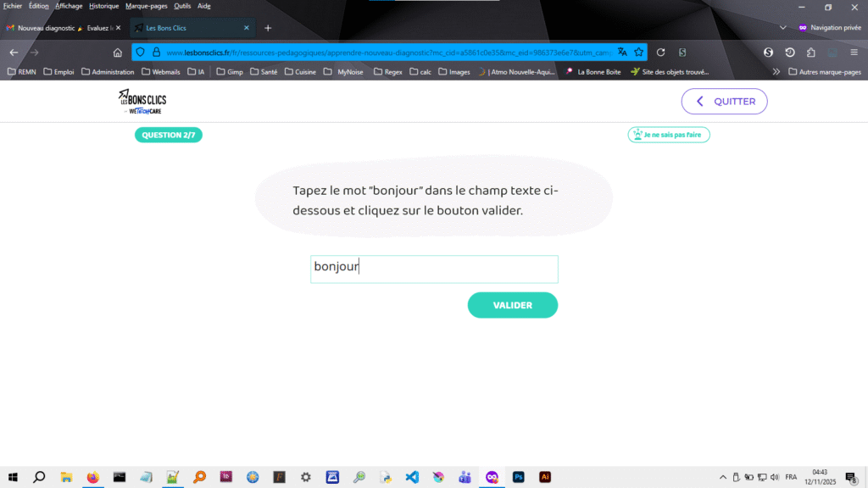Bookmark this page with the star icon
This screenshot has height=488, width=868.
click(638, 52)
